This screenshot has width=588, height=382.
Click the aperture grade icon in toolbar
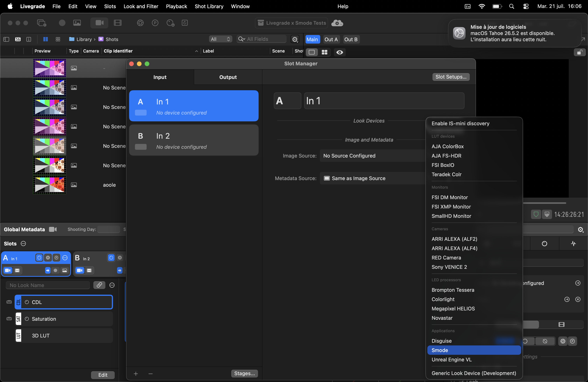[140, 23]
